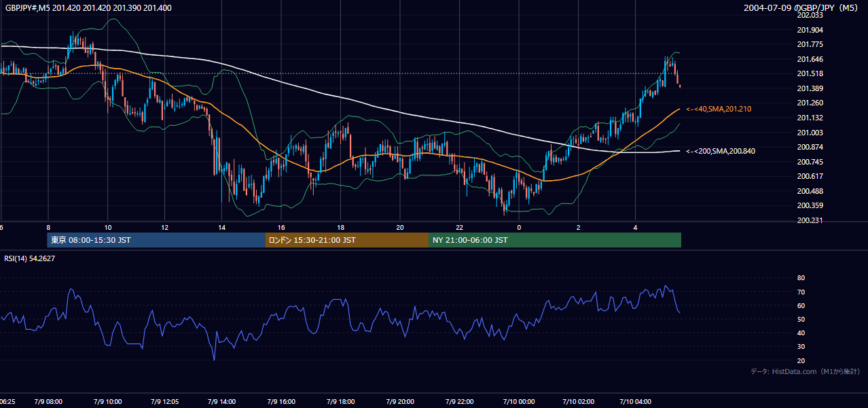Click hour tick 18 under price chart
The width and height of the screenshot is (868, 408).
pos(341,227)
